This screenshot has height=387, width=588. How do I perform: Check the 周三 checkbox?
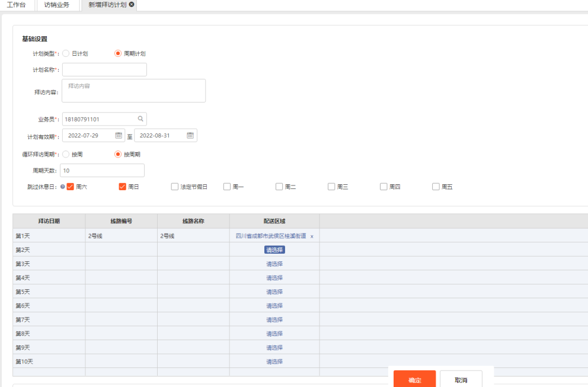tap(331, 187)
